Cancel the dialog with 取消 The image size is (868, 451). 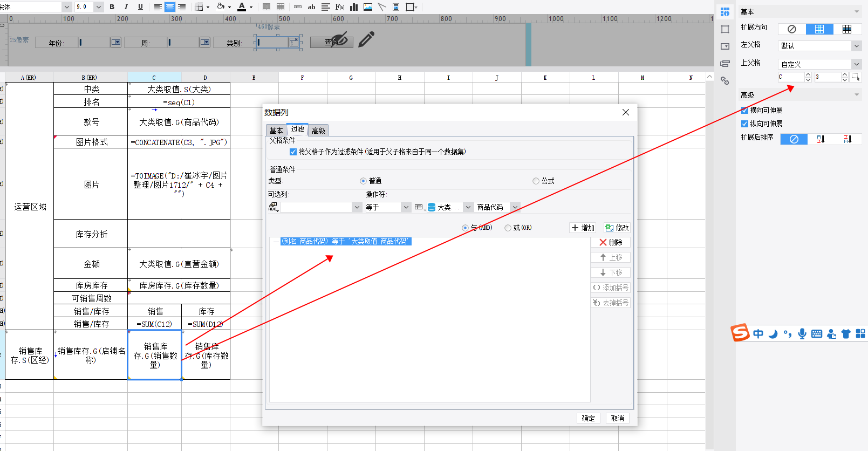tap(618, 419)
